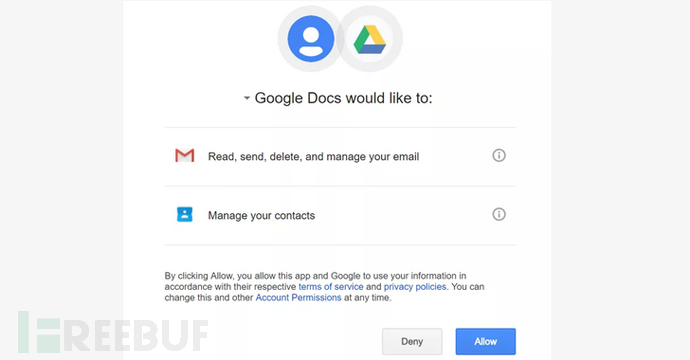
Task: Open info icon for email permission
Action: tap(499, 155)
